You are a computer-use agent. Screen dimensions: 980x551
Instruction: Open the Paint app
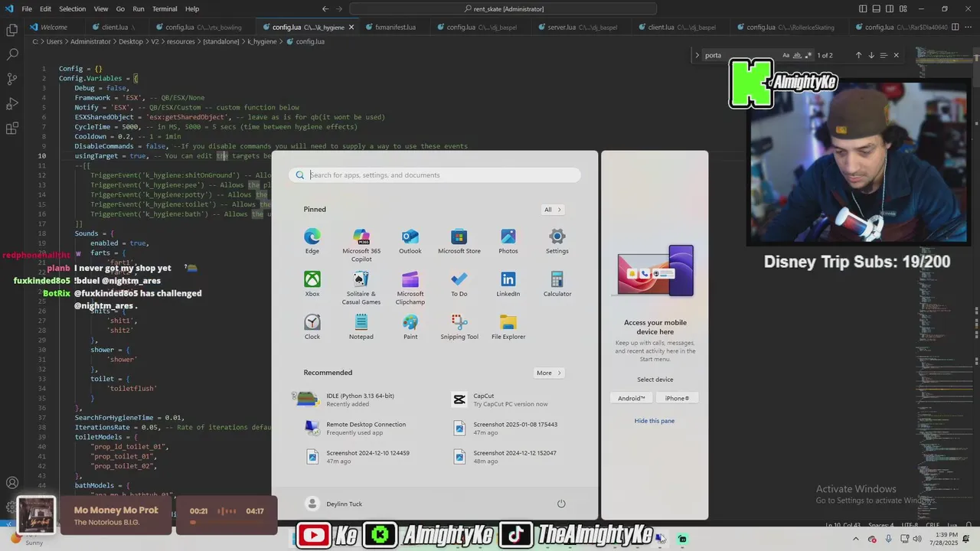click(410, 327)
